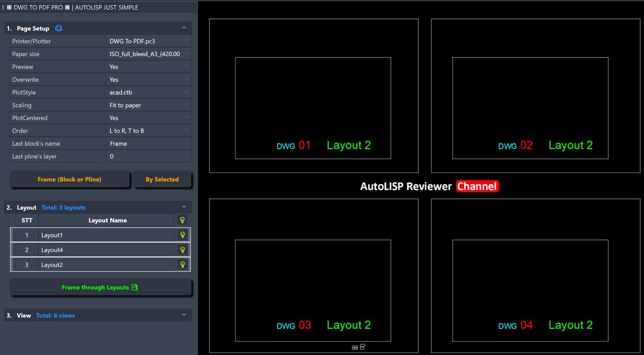Click the grid icon below DWG 03 frame
The height and width of the screenshot is (355, 644).
point(355,347)
